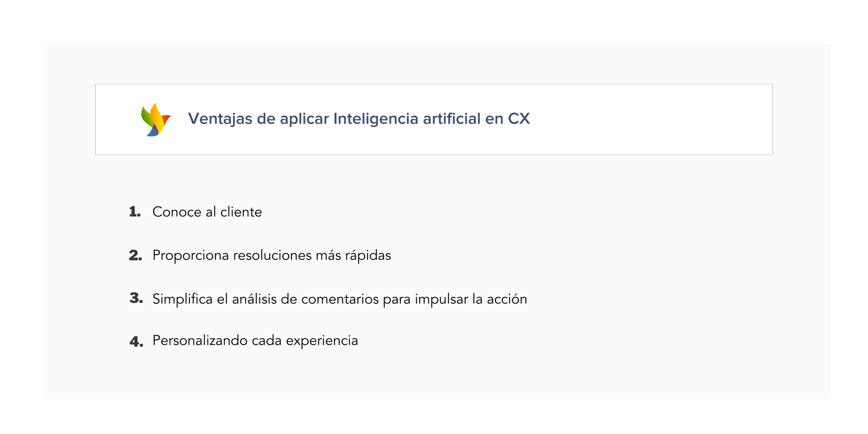Select 'Simplifica el análisis de comentarios' item
The height and width of the screenshot is (434, 868).
(339, 299)
